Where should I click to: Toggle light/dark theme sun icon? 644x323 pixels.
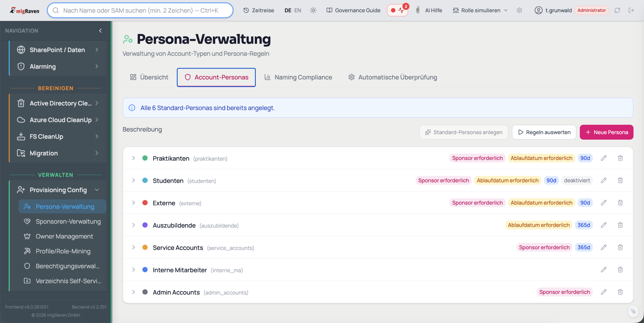pos(313,10)
